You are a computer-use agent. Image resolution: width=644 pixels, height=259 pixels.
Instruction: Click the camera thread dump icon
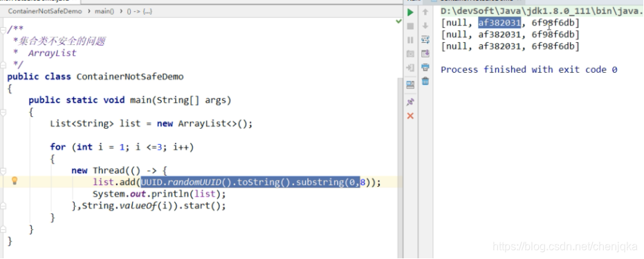410,54
